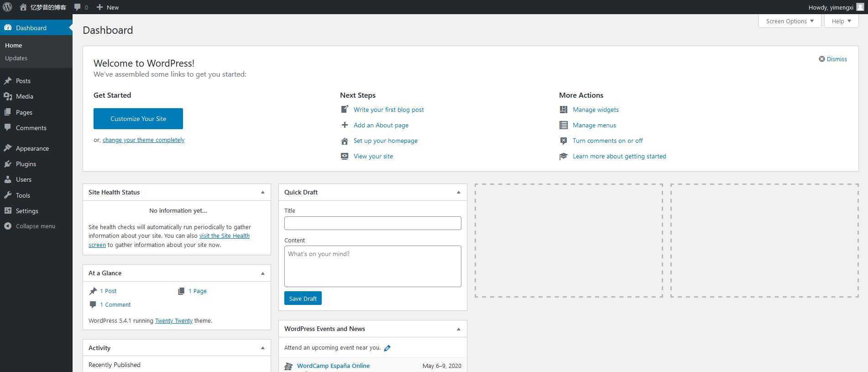Click the Appearance brush icon in sidebar
The image size is (868, 372).
8,148
